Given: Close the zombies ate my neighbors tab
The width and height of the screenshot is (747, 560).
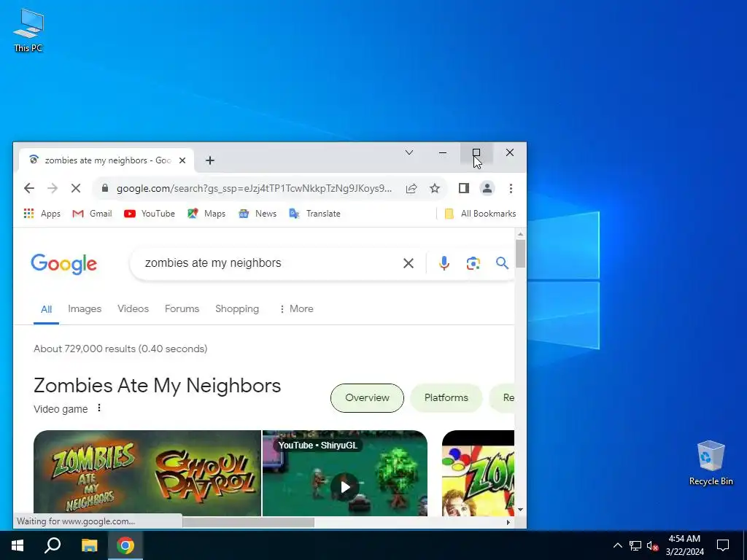Looking at the screenshot, I should (x=182, y=160).
